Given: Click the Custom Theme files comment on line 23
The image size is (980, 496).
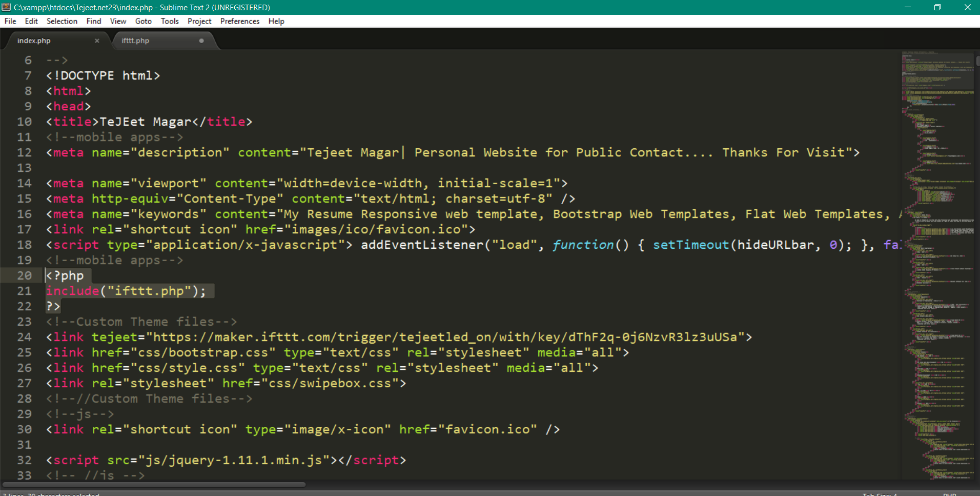Looking at the screenshot, I should [x=141, y=322].
